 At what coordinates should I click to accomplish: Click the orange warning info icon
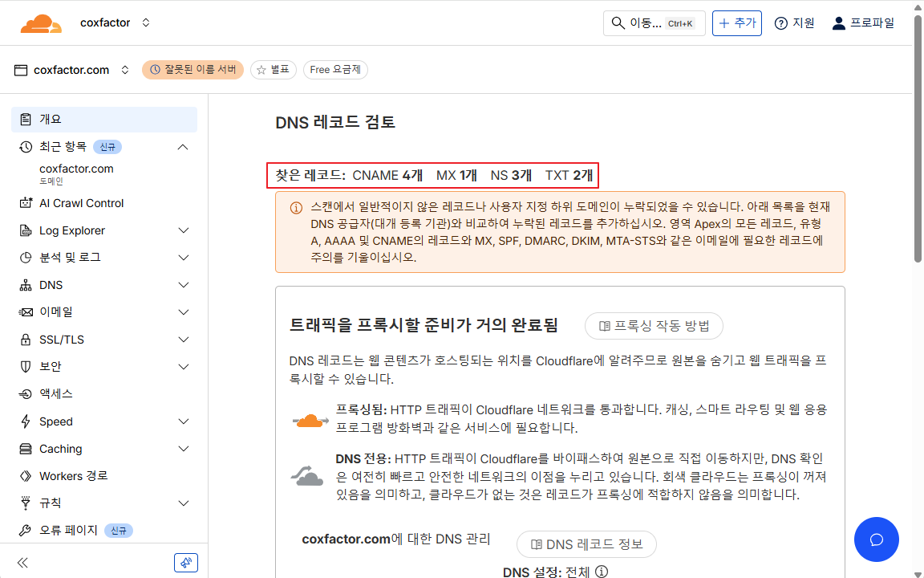click(x=297, y=208)
